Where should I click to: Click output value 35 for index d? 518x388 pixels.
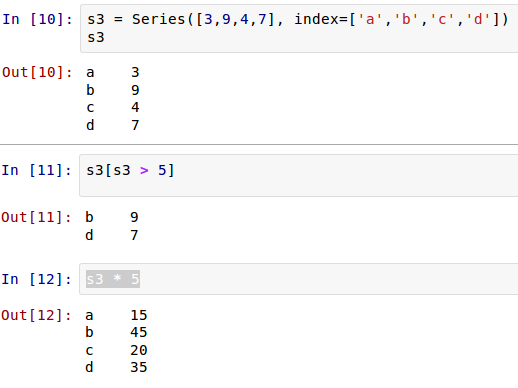pos(139,367)
